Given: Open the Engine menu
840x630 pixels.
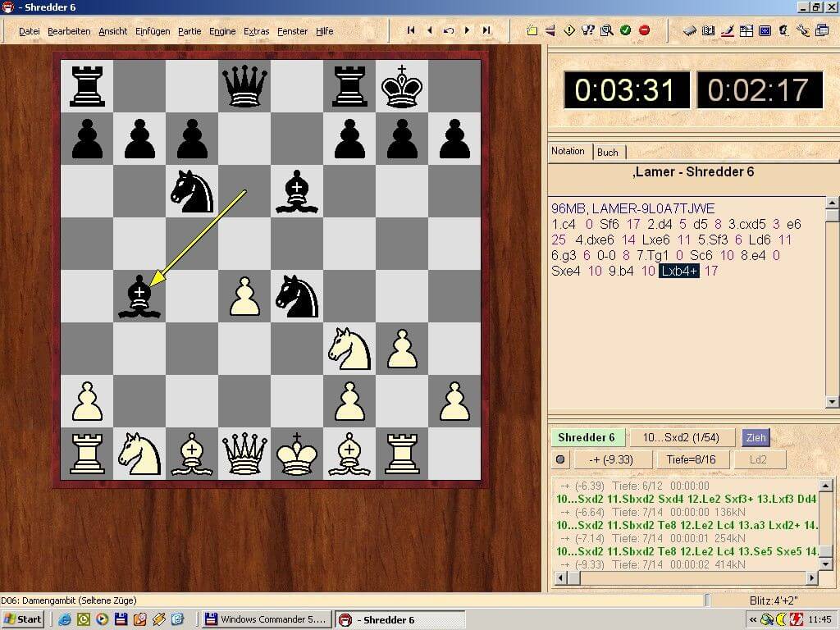Looking at the screenshot, I should (x=222, y=31).
